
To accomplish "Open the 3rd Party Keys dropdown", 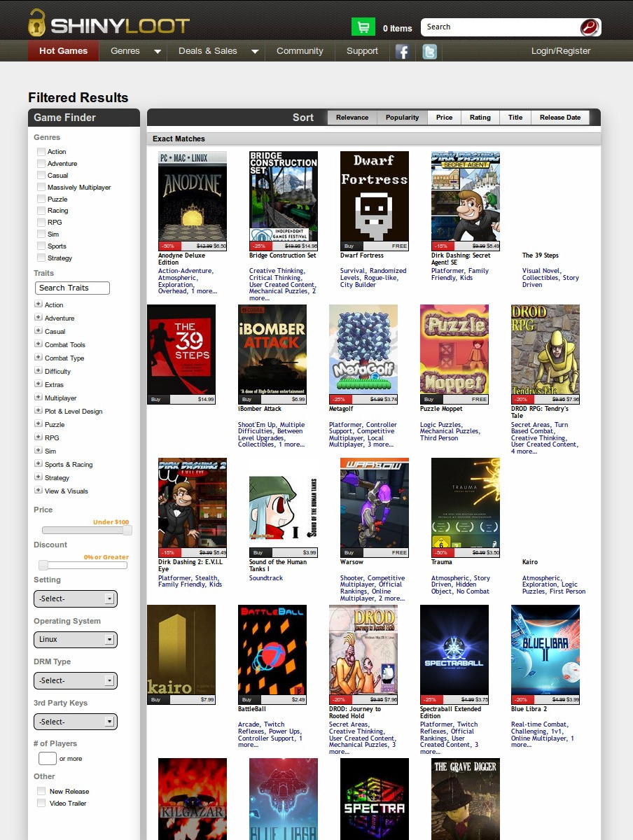I will (x=75, y=722).
